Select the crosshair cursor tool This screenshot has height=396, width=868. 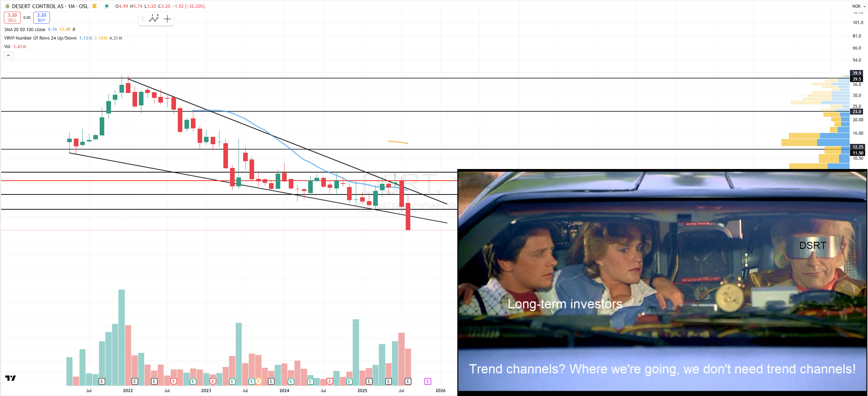point(168,19)
